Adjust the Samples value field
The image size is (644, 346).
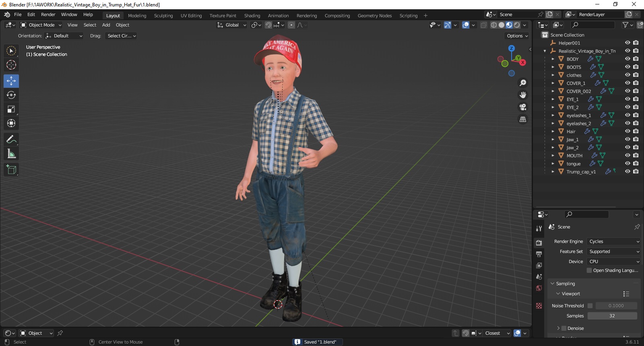click(x=612, y=316)
